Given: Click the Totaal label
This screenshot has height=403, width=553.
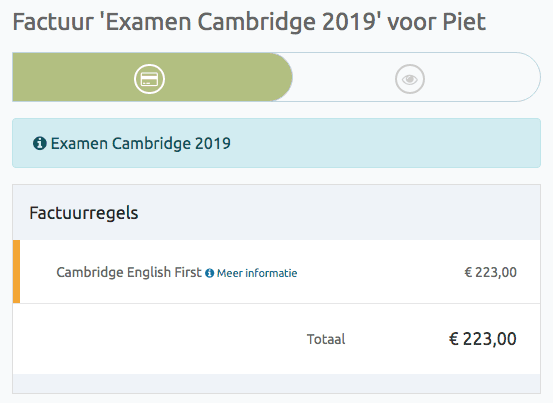Looking at the screenshot, I should point(326,339).
